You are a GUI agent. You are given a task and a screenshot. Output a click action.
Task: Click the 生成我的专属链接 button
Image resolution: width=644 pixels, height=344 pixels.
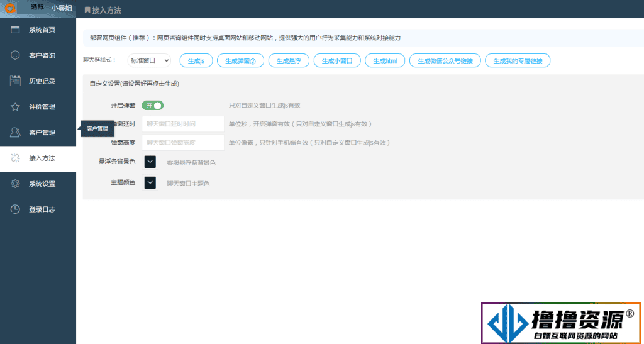coord(518,61)
